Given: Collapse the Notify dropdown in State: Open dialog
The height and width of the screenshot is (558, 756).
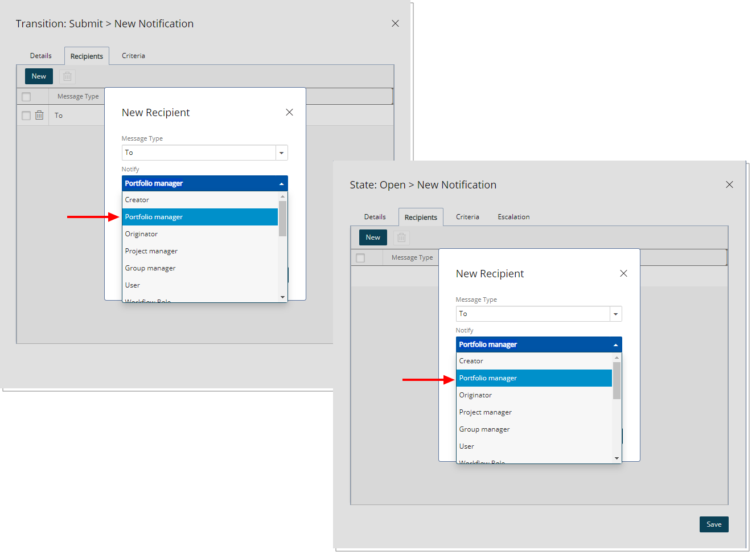Looking at the screenshot, I should coord(615,344).
